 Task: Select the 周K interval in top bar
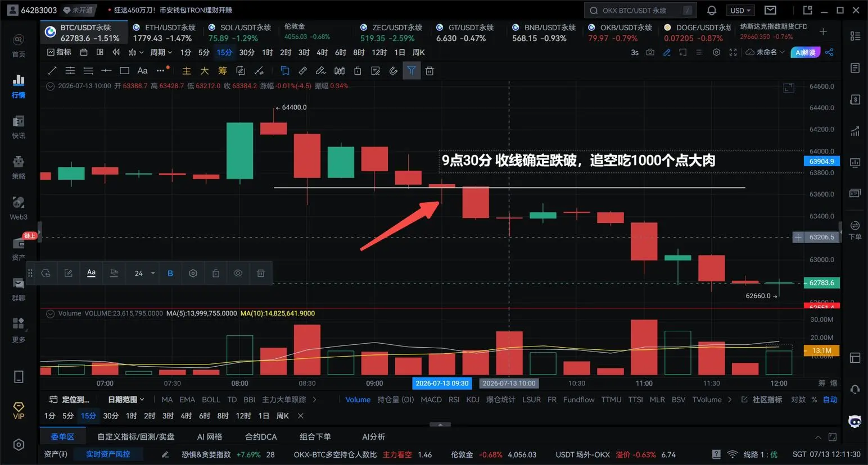(x=418, y=52)
